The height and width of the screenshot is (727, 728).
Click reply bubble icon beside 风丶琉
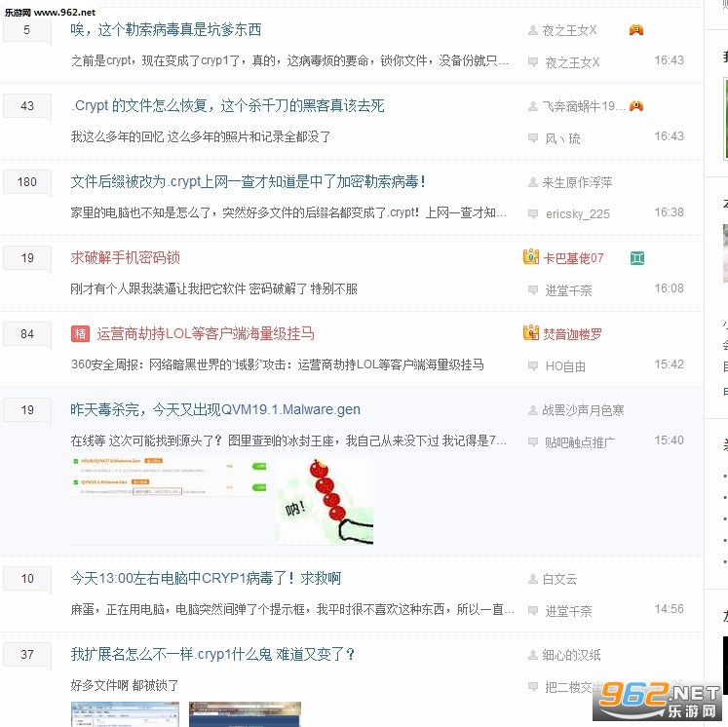pos(533,138)
